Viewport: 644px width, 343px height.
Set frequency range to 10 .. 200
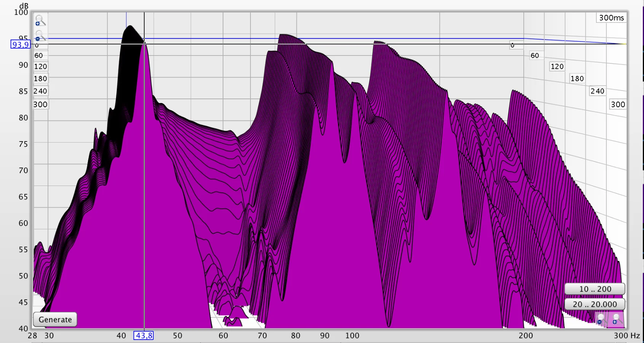(x=595, y=289)
